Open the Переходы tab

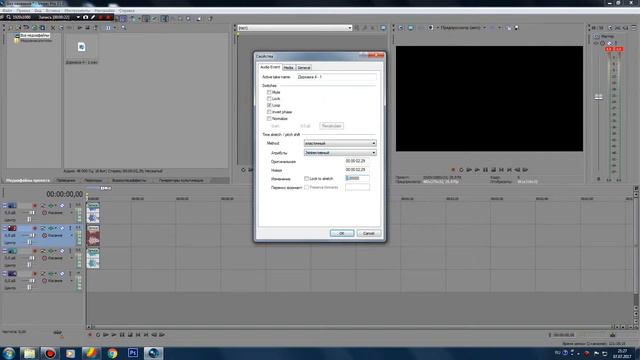click(x=93, y=180)
